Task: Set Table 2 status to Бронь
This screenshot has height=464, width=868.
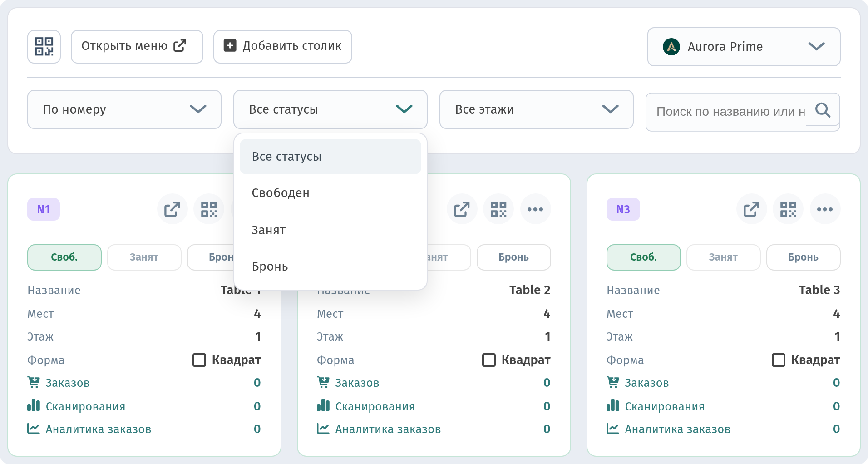Action: (x=513, y=257)
